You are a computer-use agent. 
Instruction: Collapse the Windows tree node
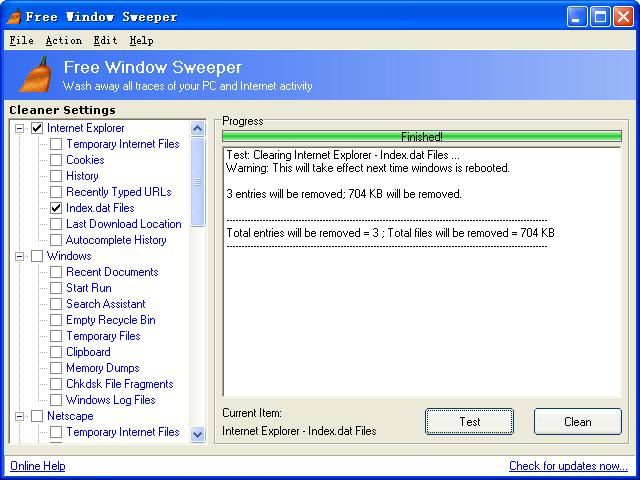(19, 256)
